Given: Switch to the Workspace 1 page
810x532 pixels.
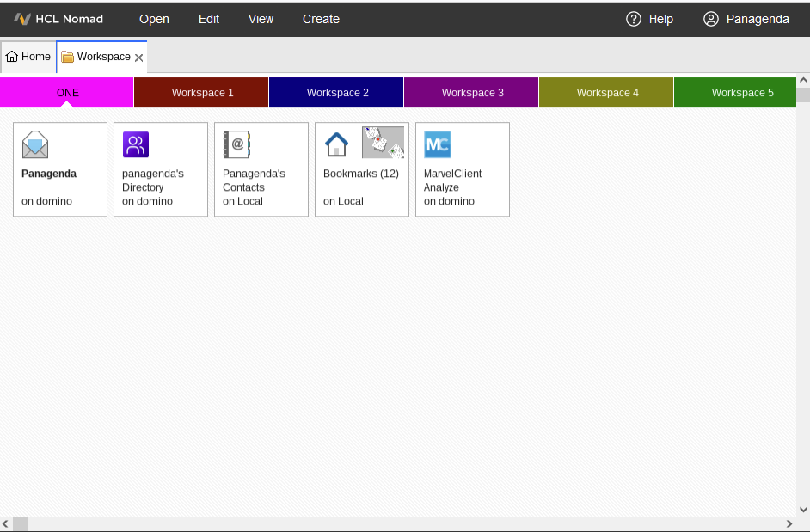Looking at the screenshot, I should click(x=201, y=93).
